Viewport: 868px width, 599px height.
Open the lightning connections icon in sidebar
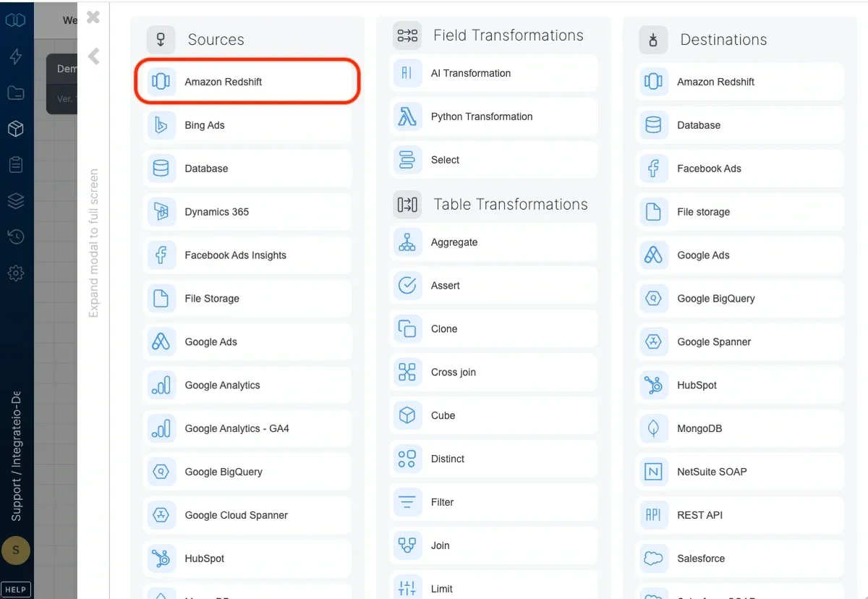16,56
